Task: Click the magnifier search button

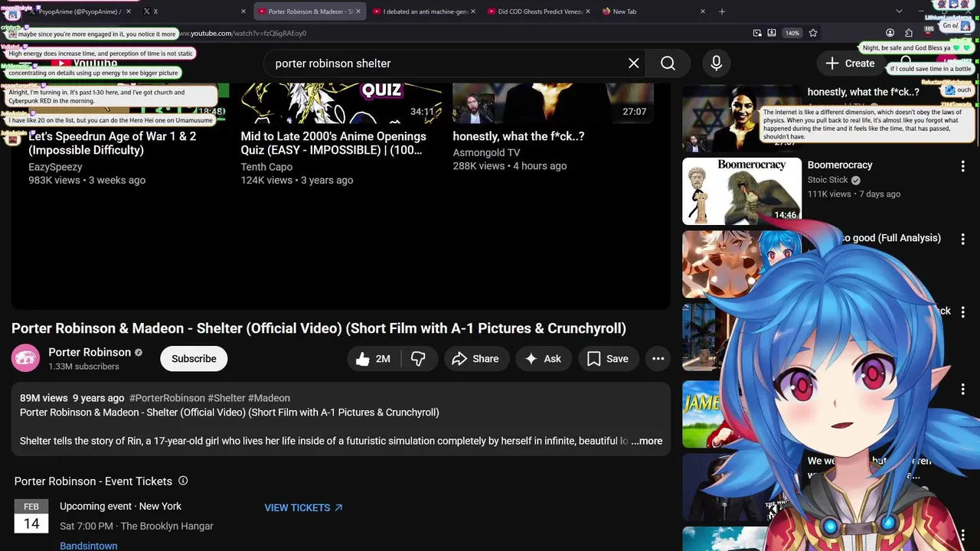Action: pyautogui.click(x=668, y=64)
